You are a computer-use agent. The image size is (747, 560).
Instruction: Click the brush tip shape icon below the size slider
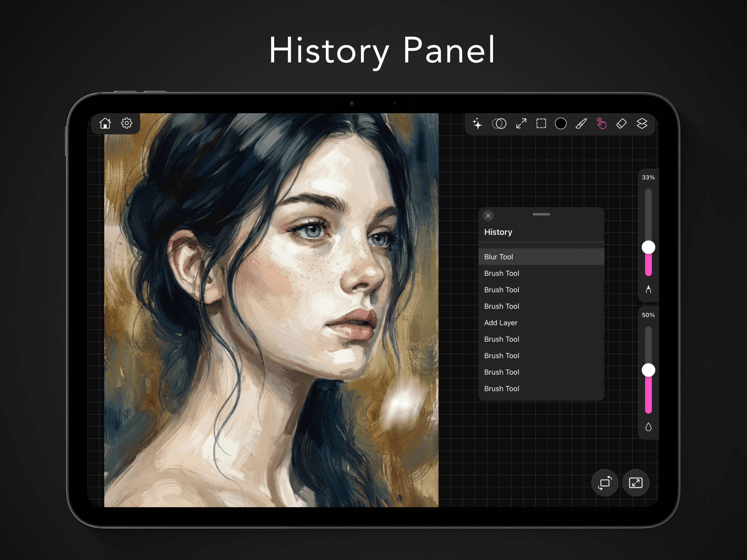[x=648, y=289]
